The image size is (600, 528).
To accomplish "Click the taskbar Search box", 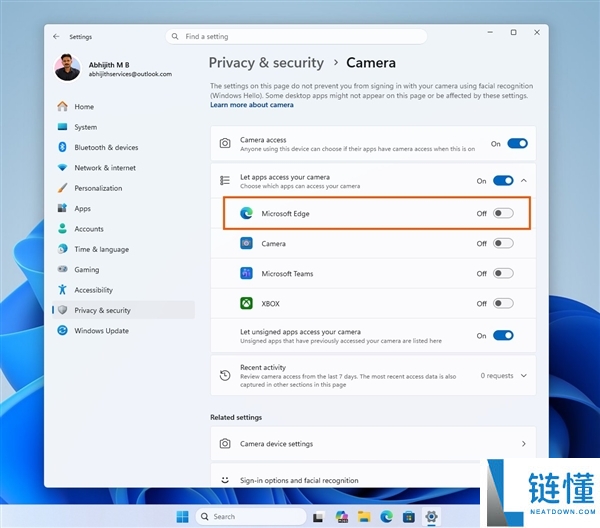I will tap(251, 517).
